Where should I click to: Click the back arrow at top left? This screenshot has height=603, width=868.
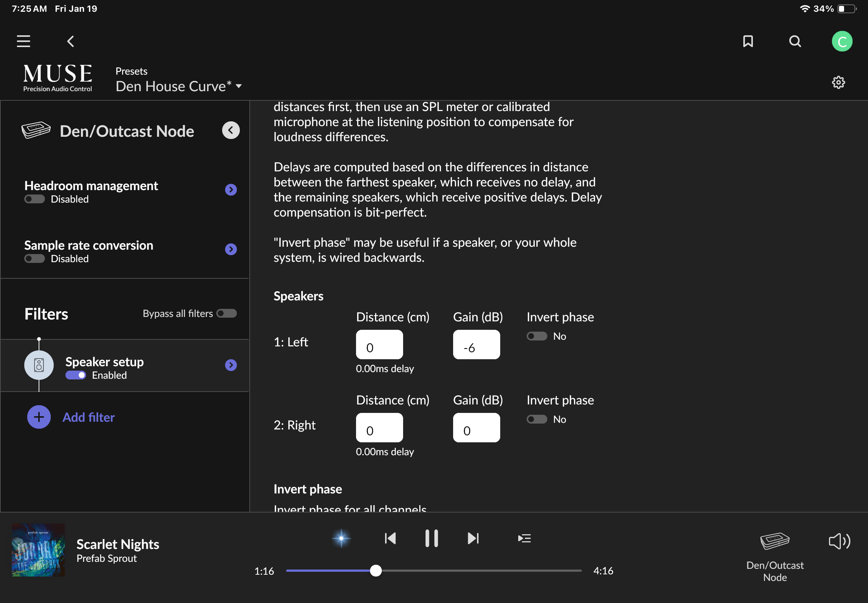pos(70,41)
